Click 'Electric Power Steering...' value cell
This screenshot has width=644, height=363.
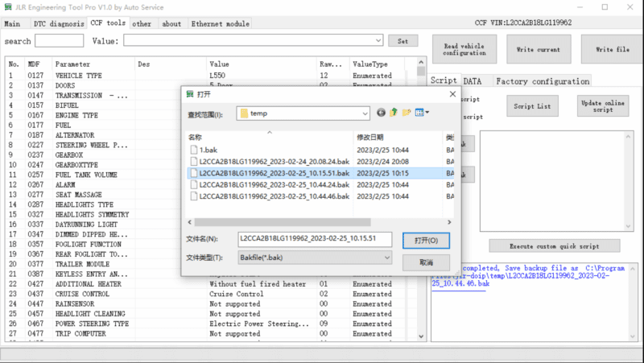[259, 324]
